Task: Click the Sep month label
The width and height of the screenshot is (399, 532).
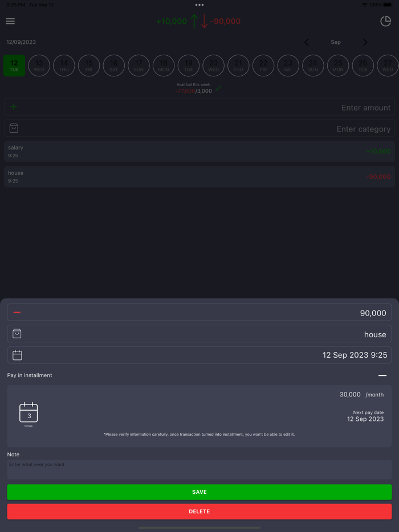Action: coord(336,42)
